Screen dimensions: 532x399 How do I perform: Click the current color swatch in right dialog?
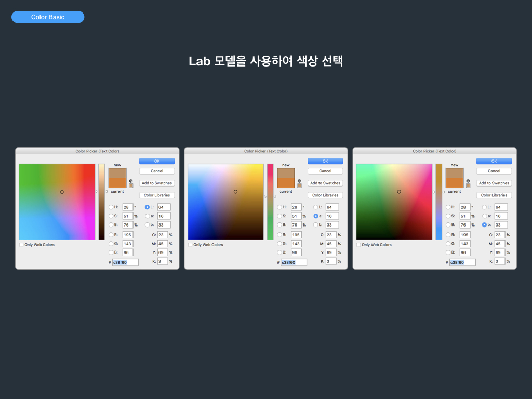coord(455,182)
